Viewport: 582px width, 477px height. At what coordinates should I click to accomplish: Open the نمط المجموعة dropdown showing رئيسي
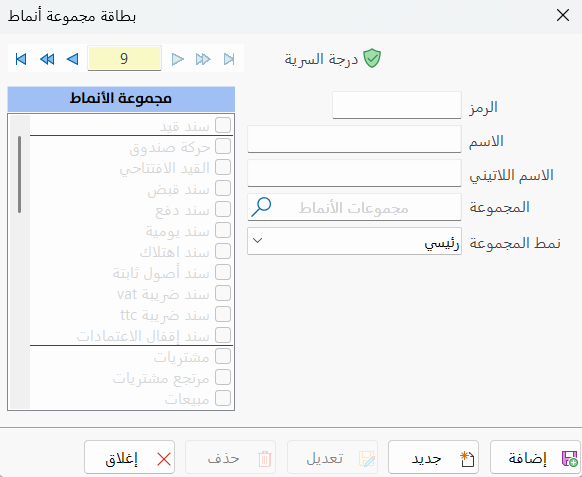point(354,241)
